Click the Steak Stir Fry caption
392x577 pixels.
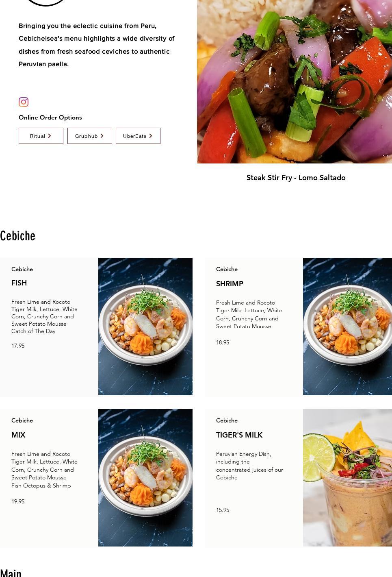[296, 178]
